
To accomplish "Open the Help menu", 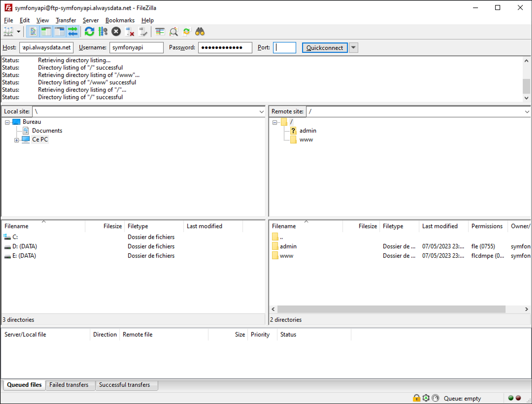I will pos(147,20).
